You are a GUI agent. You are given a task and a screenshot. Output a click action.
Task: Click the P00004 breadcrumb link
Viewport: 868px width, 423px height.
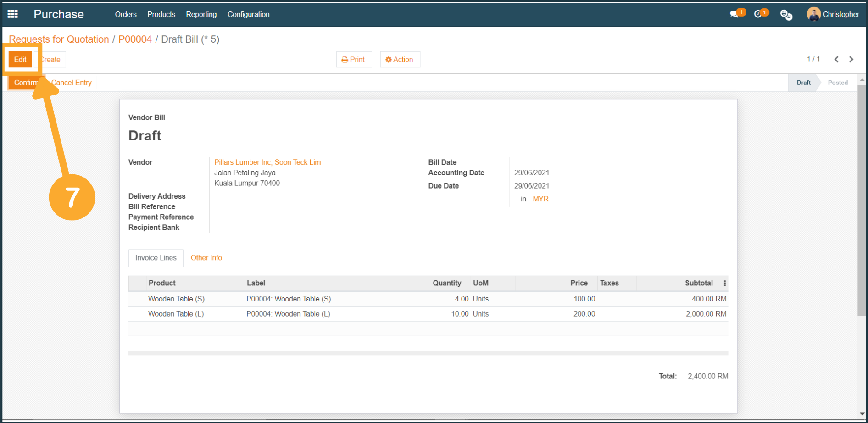(x=135, y=39)
